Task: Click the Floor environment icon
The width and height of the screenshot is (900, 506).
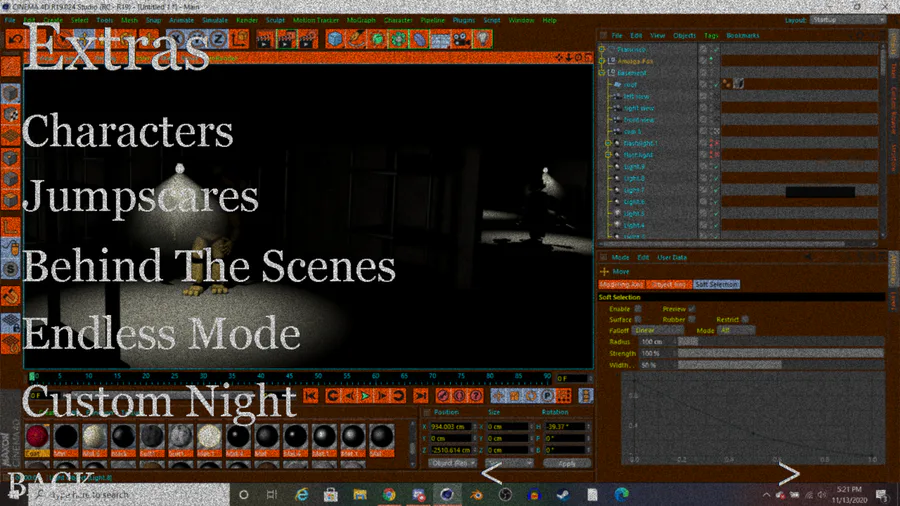Action: coord(440,39)
